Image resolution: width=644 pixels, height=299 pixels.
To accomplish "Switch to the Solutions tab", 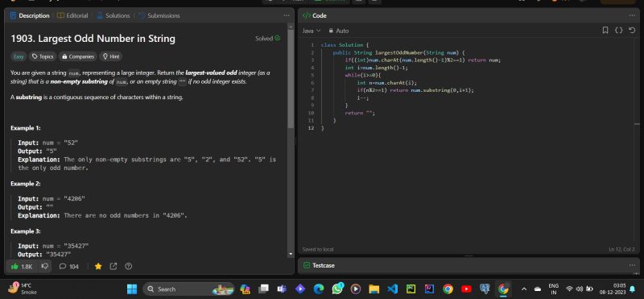I will point(113,15).
